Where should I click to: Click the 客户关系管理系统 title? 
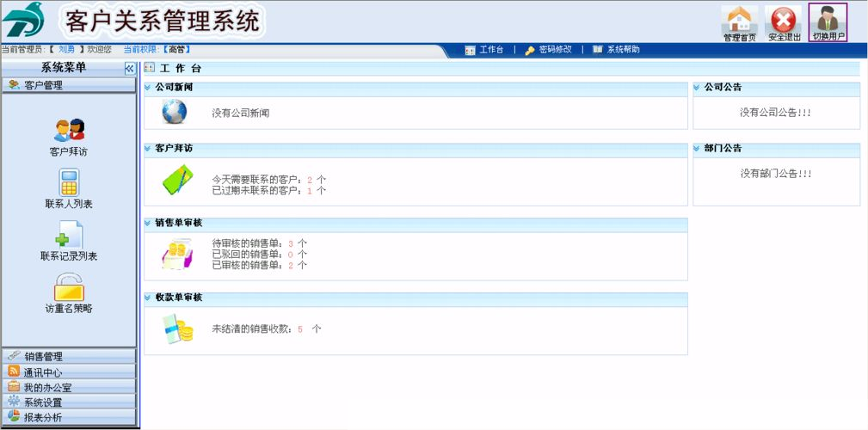tap(163, 22)
